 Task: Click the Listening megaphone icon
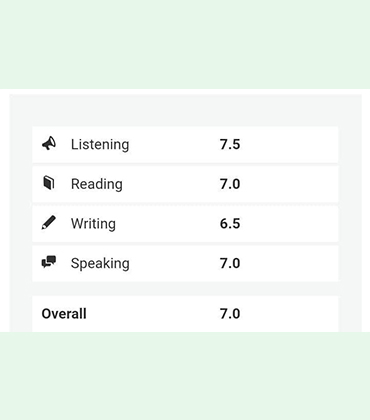[x=49, y=144]
